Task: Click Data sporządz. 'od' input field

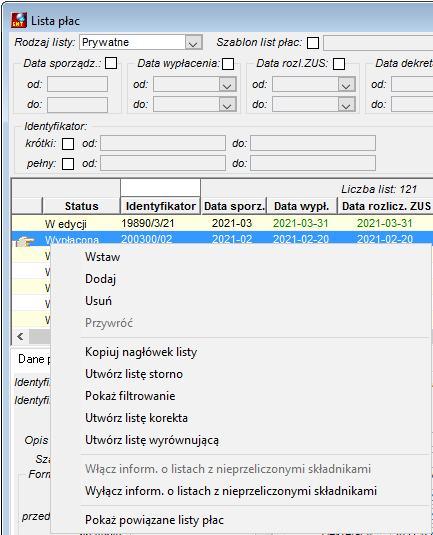Action: [77, 84]
